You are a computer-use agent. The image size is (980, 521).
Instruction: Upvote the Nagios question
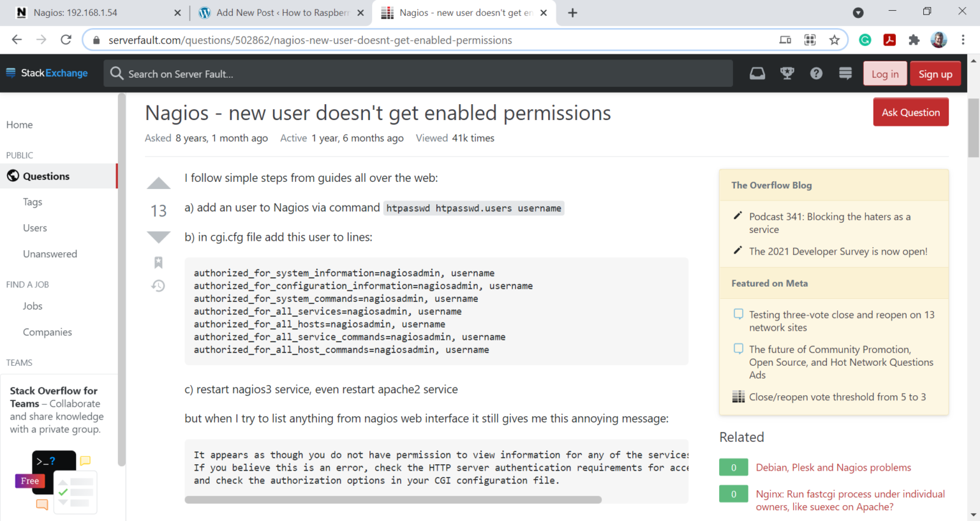[x=158, y=184]
